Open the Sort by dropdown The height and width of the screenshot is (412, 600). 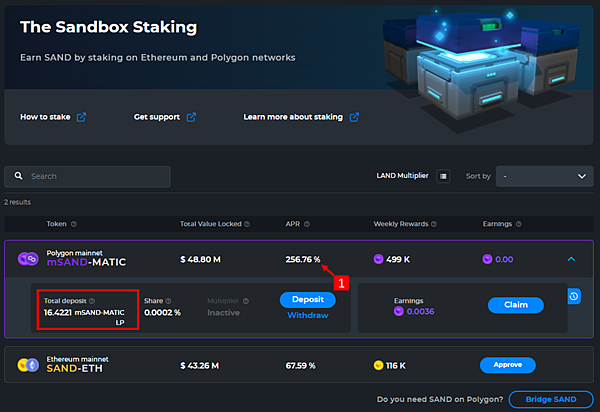coord(545,176)
